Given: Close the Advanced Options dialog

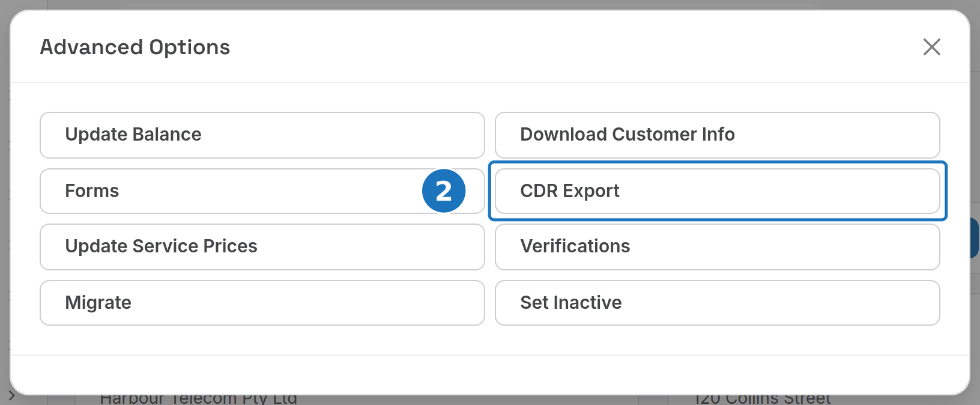Looking at the screenshot, I should click(932, 47).
